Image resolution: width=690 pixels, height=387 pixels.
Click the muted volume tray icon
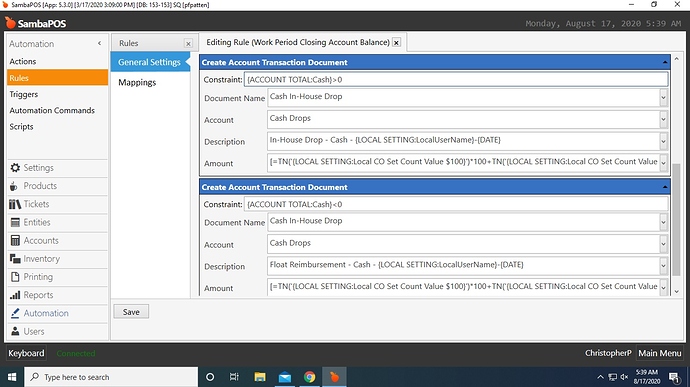624,377
